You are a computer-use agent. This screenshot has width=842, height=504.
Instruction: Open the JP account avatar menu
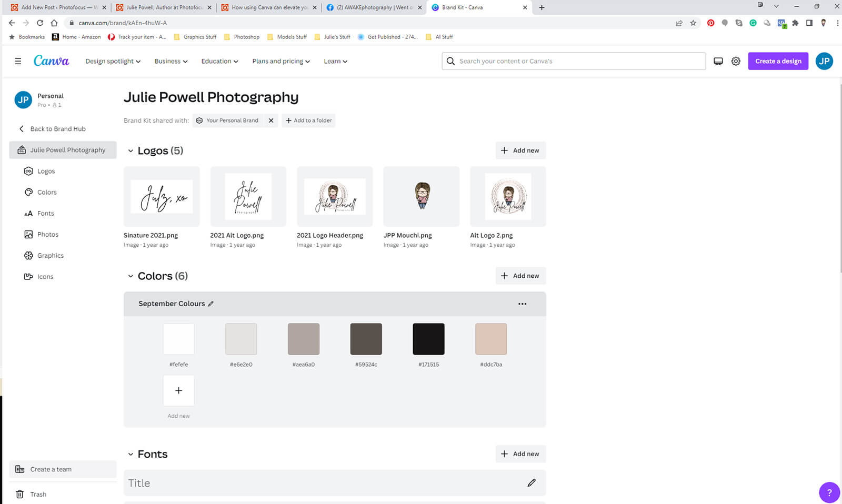click(824, 61)
